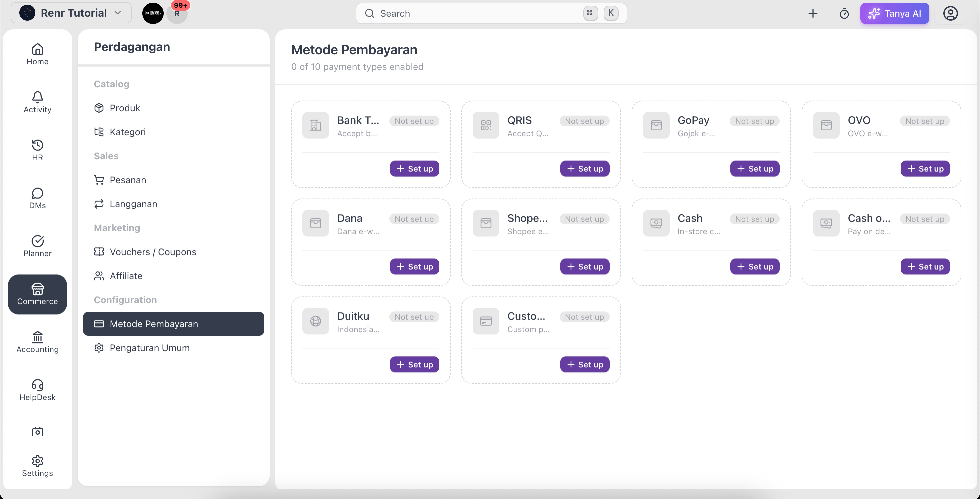Open the Planner module

pos(37,246)
